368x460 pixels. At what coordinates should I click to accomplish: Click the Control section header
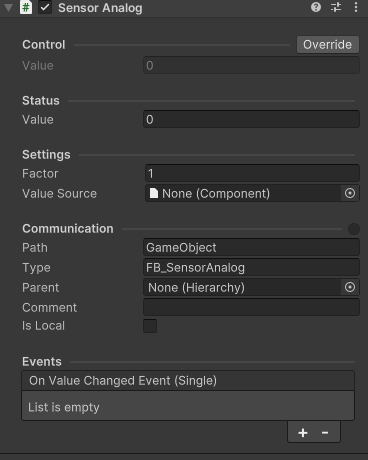coord(44,45)
